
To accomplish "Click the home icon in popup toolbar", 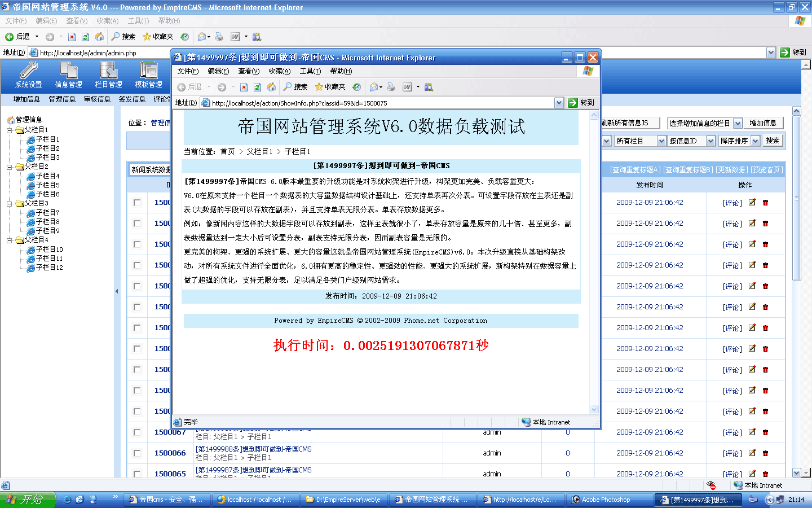I will coord(271,87).
